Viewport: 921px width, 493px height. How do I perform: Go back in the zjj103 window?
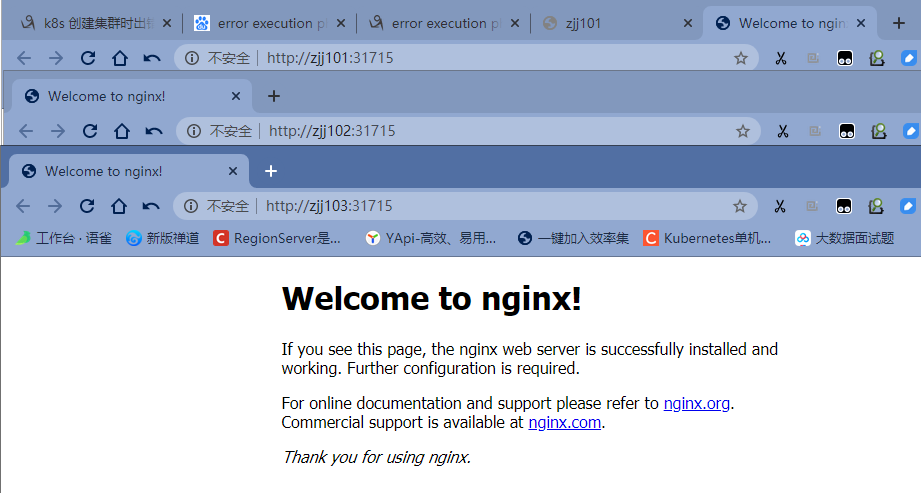(23, 206)
